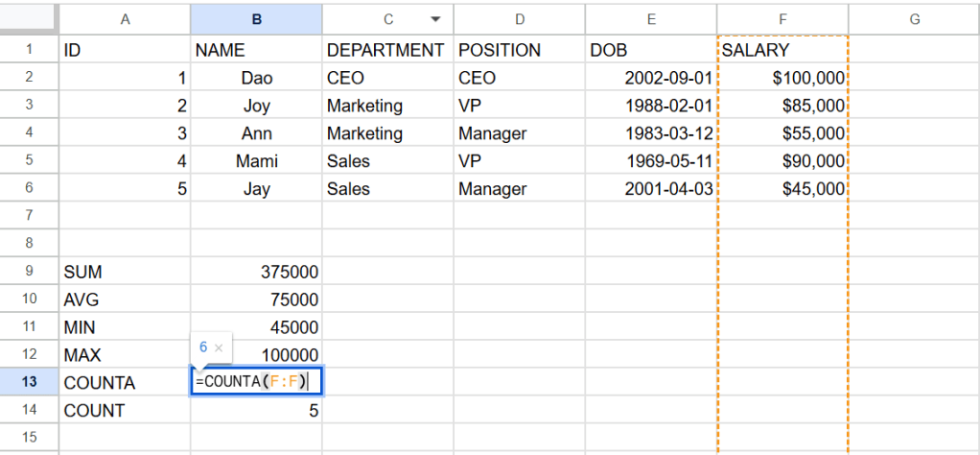This screenshot has height=455, width=980.
Task: Select column A header
Action: click(125, 19)
